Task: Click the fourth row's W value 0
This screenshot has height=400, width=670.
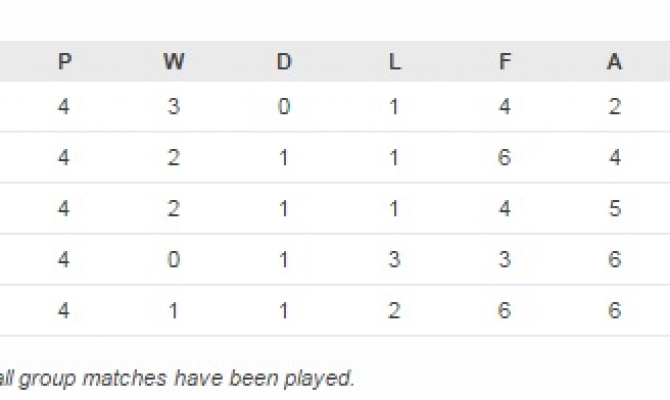Action: pyautogui.click(x=174, y=260)
